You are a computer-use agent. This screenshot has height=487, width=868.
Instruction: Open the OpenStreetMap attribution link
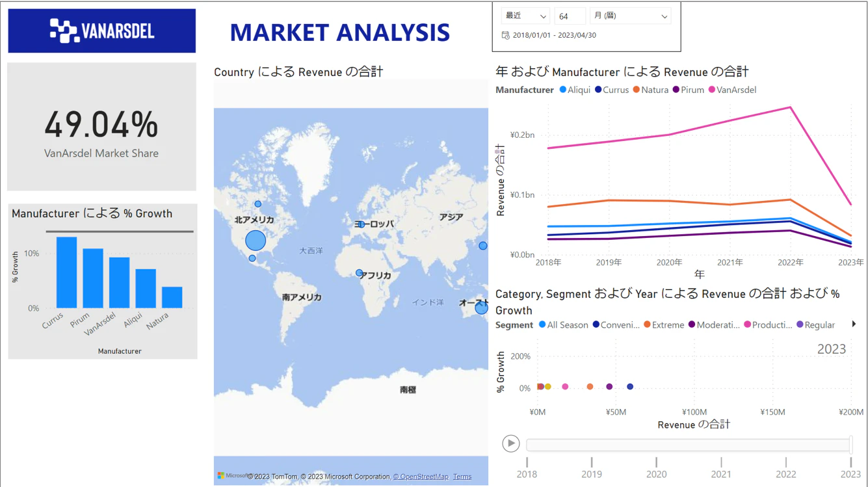tap(421, 477)
